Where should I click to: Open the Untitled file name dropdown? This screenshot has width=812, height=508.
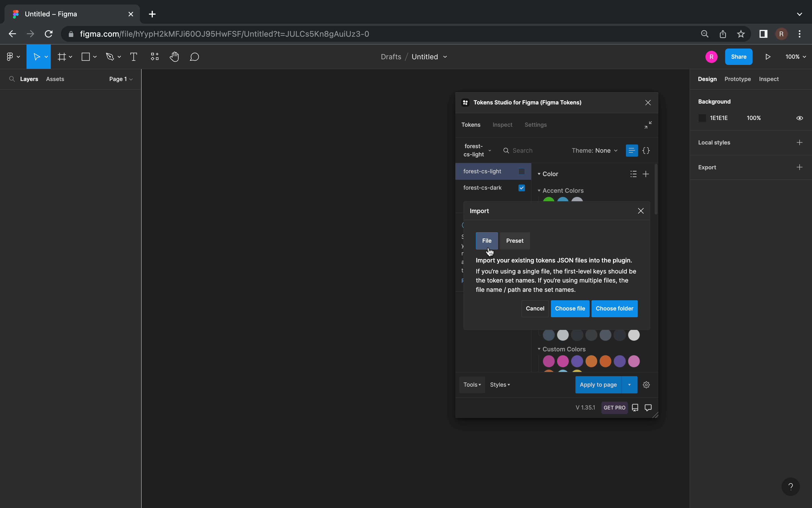445,57
